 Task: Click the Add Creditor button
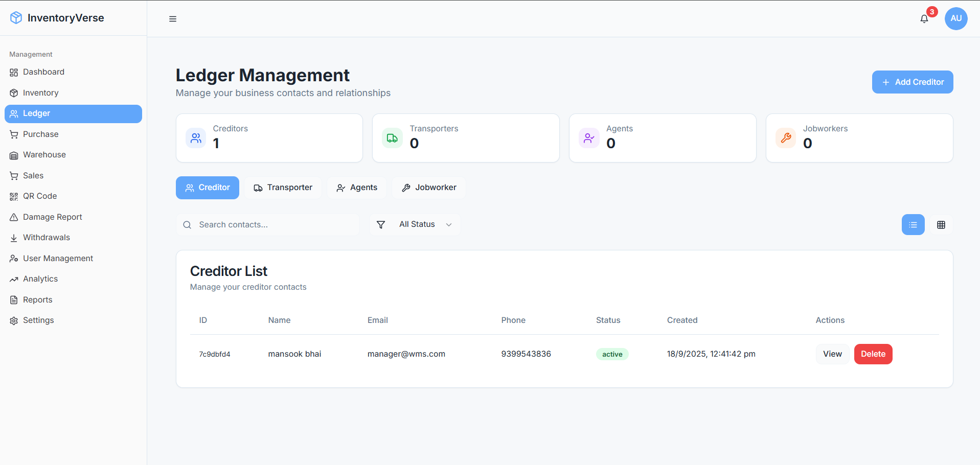(912, 82)
